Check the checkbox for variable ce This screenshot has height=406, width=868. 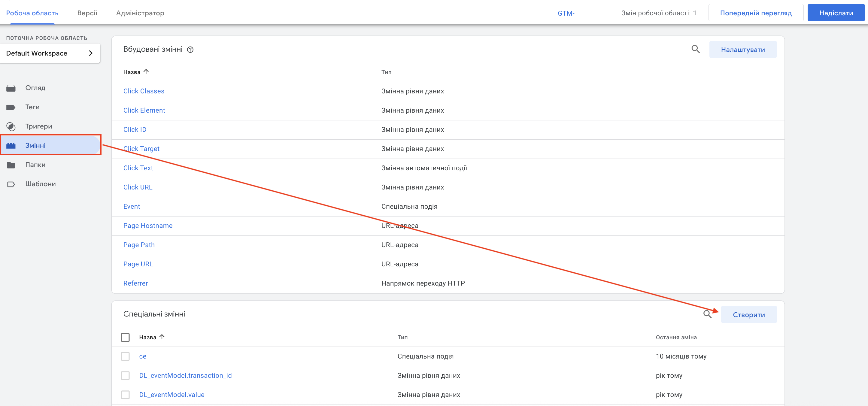125,356
